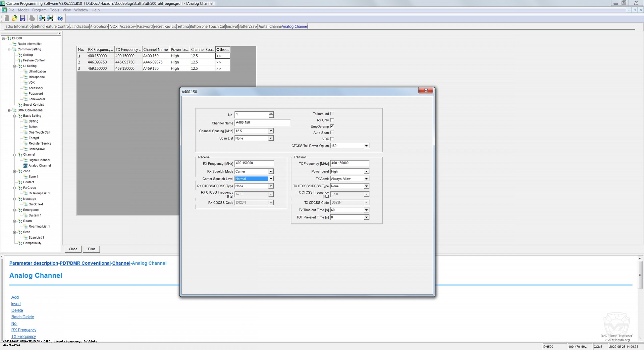Expand the RX Squelch Mode dropdown
This screenshot has width=644, height=350.
pyautogui.click(x=271, y=171)
